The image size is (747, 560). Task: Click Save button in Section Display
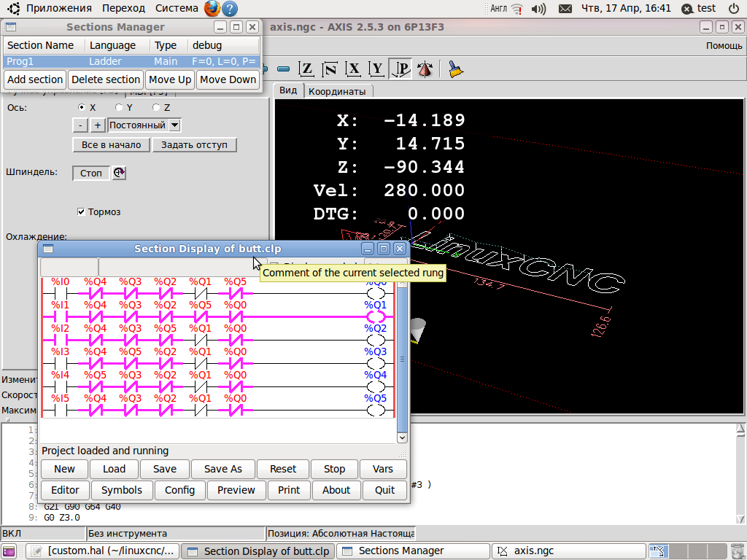point(165,469)
